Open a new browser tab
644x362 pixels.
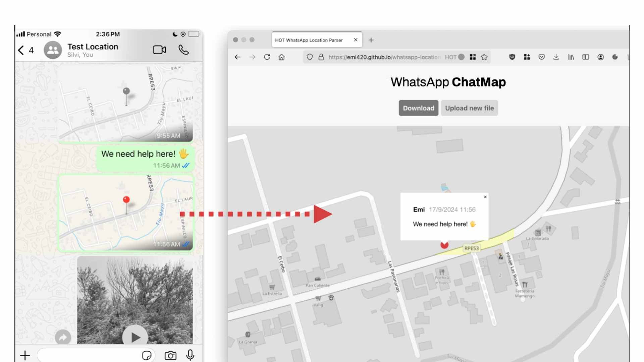click(x=371, y=40)
